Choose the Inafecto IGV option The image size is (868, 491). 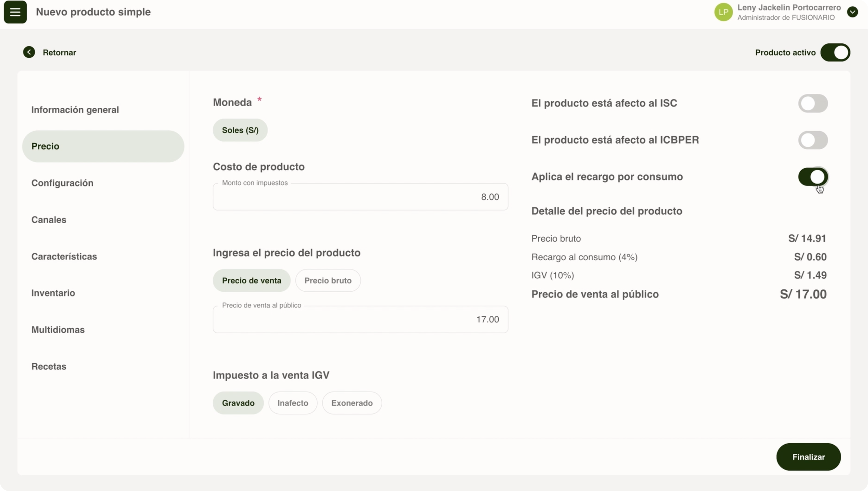point(292,403)
